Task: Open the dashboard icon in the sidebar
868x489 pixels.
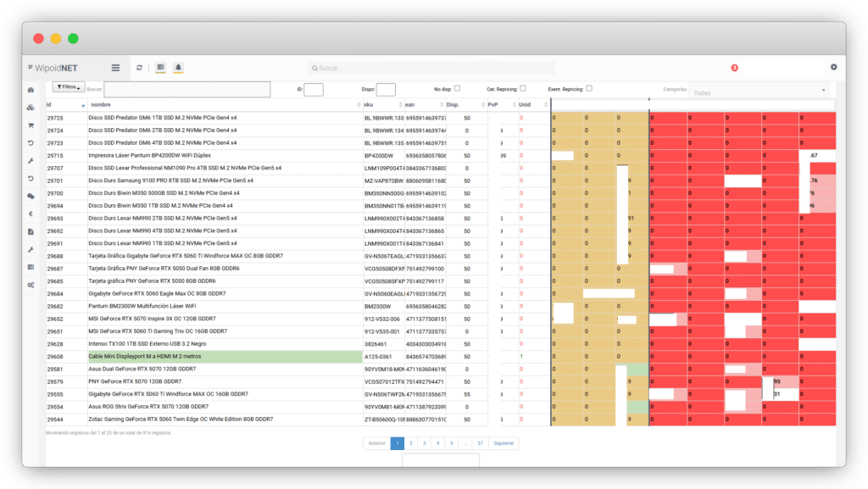Action: 31,90
